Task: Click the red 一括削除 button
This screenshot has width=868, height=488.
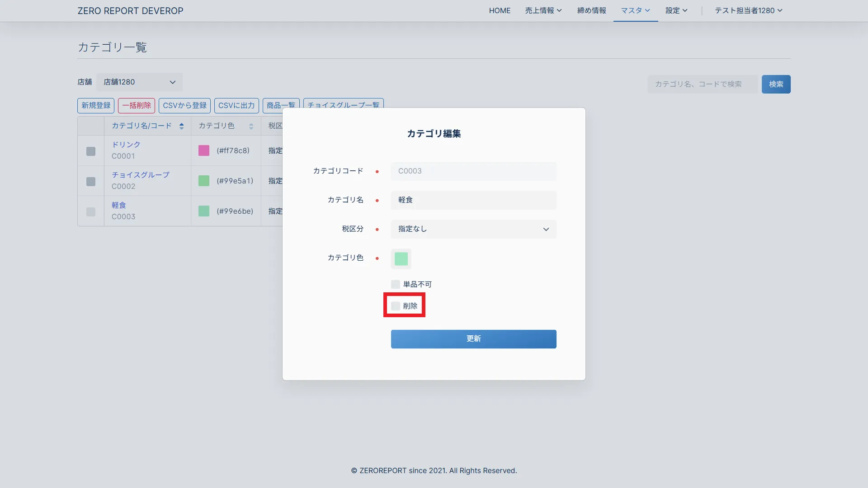Action: [137, 105]
